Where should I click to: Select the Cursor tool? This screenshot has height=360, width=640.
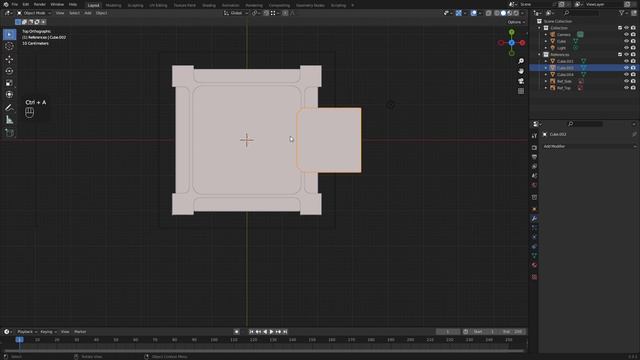point(9,47)
